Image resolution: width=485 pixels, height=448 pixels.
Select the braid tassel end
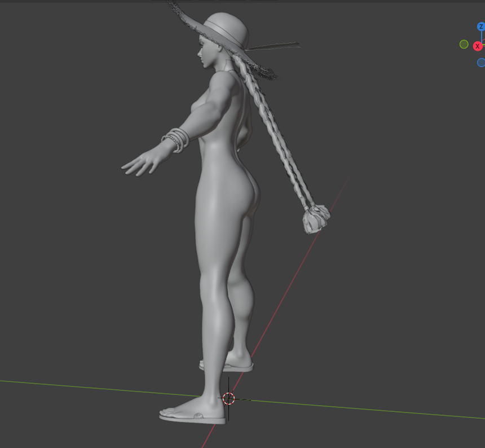[316, 218]
